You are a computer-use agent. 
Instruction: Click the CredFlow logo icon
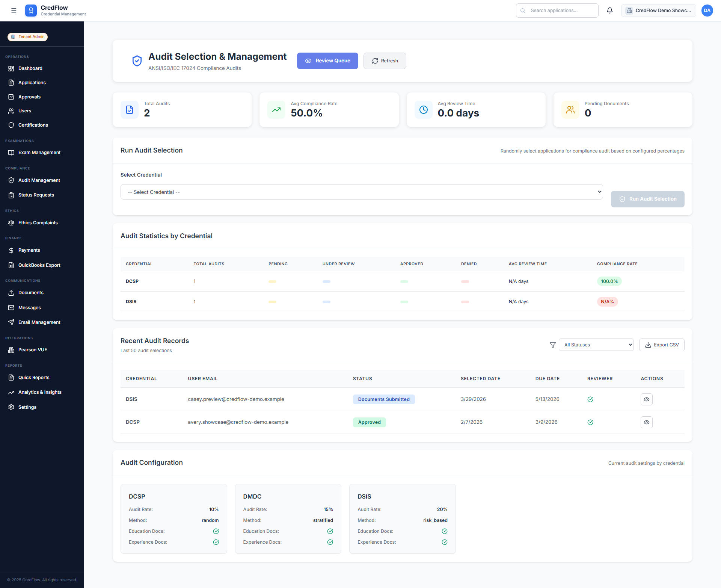point(31,11)
